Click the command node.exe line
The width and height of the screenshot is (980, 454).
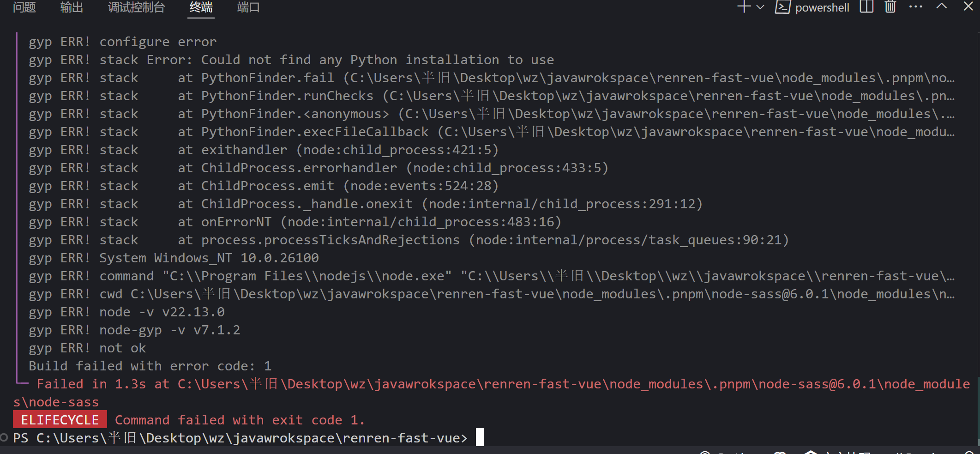[492, 276]
